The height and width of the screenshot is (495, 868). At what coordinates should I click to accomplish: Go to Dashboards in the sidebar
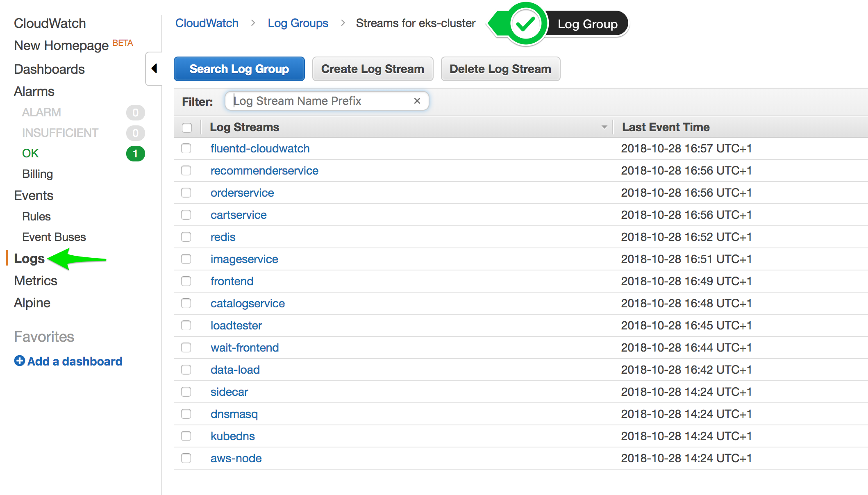tap(49, 69)
